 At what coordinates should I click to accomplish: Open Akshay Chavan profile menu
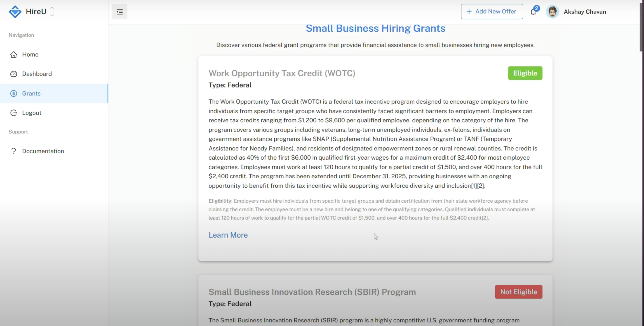tap(585, 12)
